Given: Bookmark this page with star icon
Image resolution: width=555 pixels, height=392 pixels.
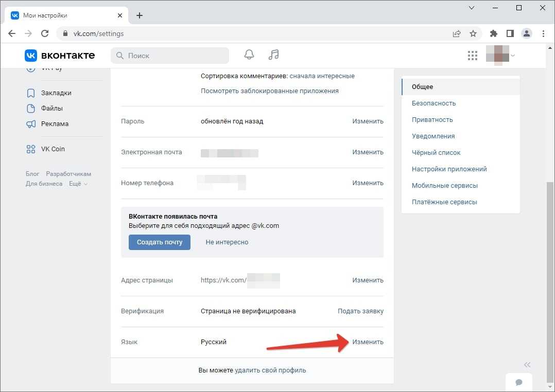Looking at the screenshot, I should 473,33.
